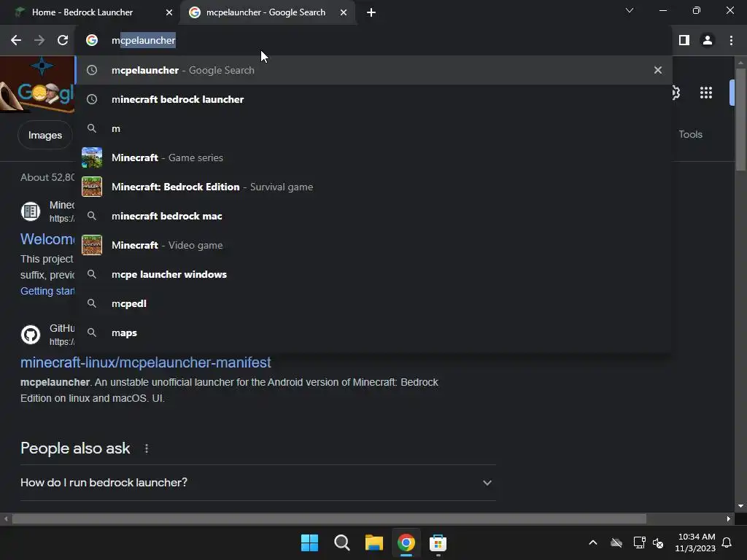Click the Bedrock Edition suggestion thumbnail
Screen dimensions: 747x560
(x=92, y=187)
